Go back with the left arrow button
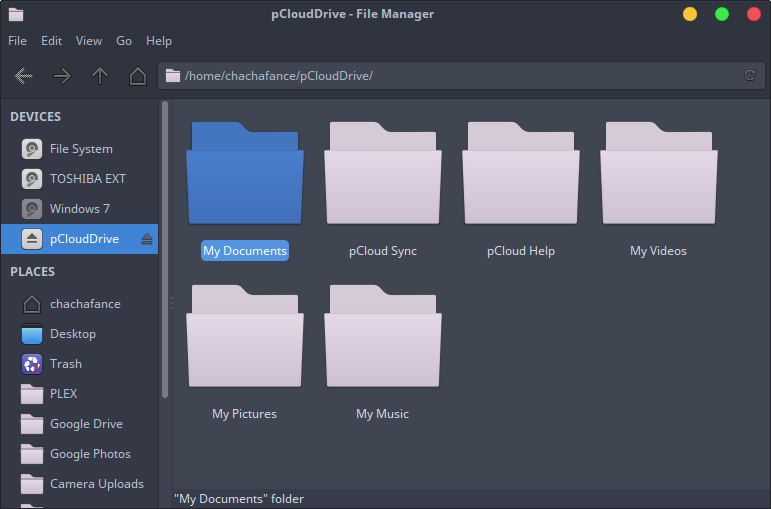Viewport: 771px width, 509px height. [x=24, y=76]
